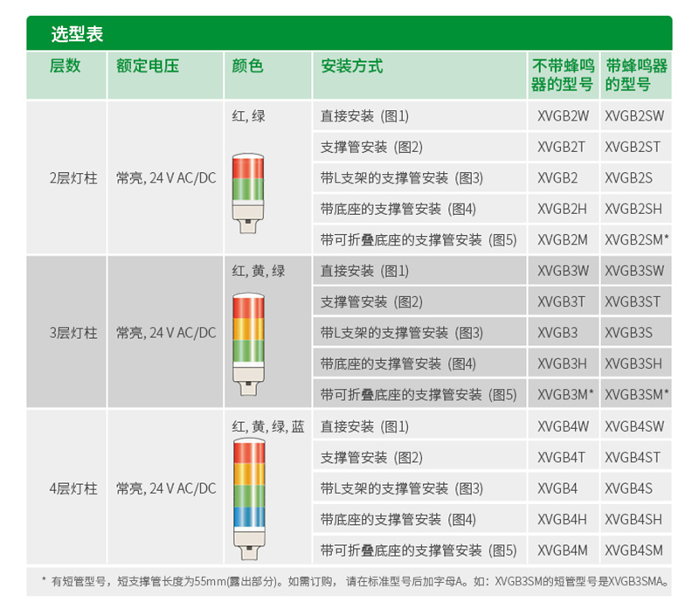Select model XVGB4W cell
This screenshot has width=699, height=616.
pos(563,426)
